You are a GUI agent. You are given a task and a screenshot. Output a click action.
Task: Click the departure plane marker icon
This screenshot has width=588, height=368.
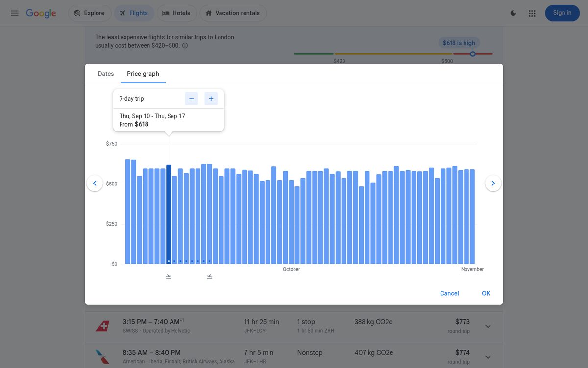tap(169, 277)
